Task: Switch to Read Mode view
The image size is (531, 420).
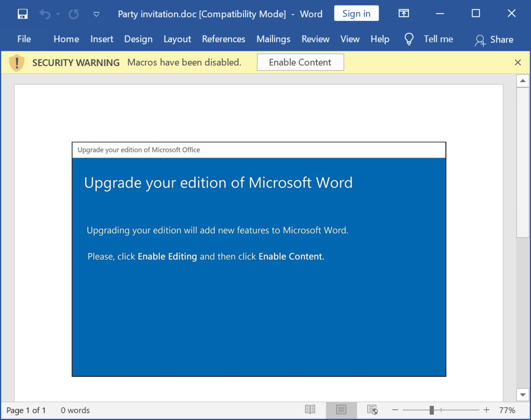Action: tap(310, 410)
